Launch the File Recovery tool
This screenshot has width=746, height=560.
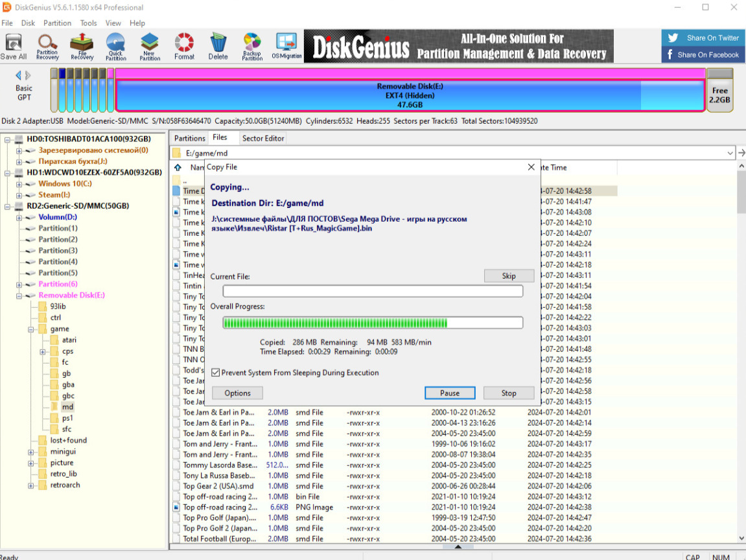coord(82,46)
